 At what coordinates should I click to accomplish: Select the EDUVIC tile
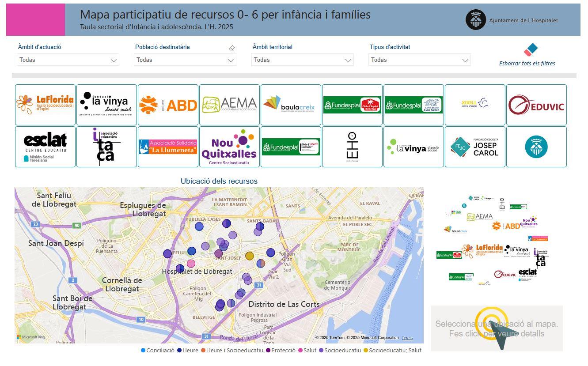[536, 105]
